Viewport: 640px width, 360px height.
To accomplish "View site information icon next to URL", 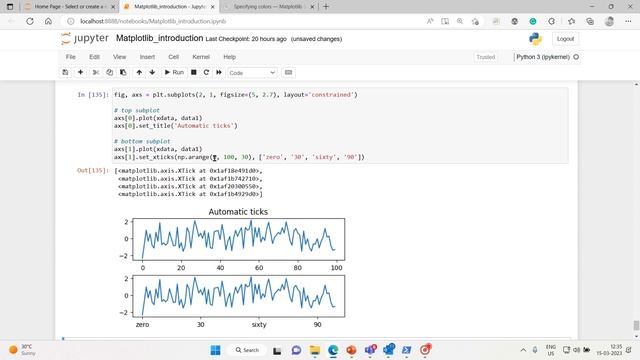I will coord(71,21).
